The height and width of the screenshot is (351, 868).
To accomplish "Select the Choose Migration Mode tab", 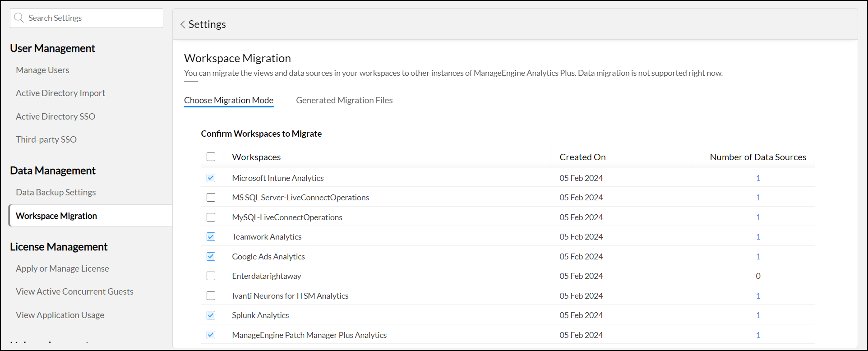I will click(x=228, y=101).
